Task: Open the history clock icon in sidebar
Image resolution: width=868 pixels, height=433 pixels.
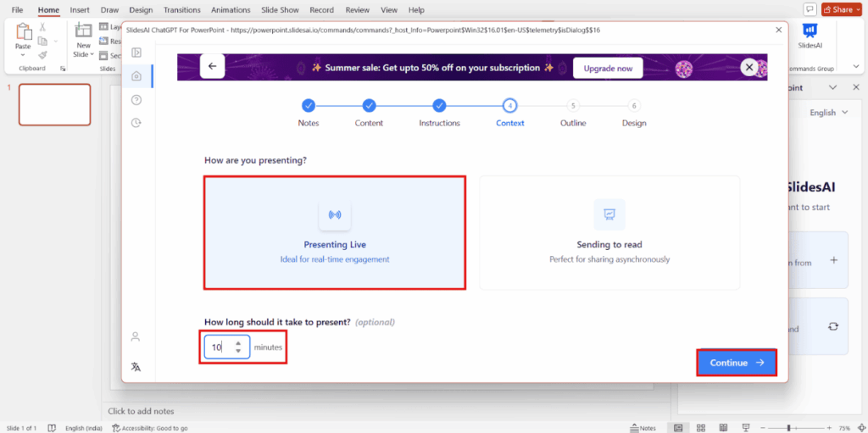Action: 136,123
